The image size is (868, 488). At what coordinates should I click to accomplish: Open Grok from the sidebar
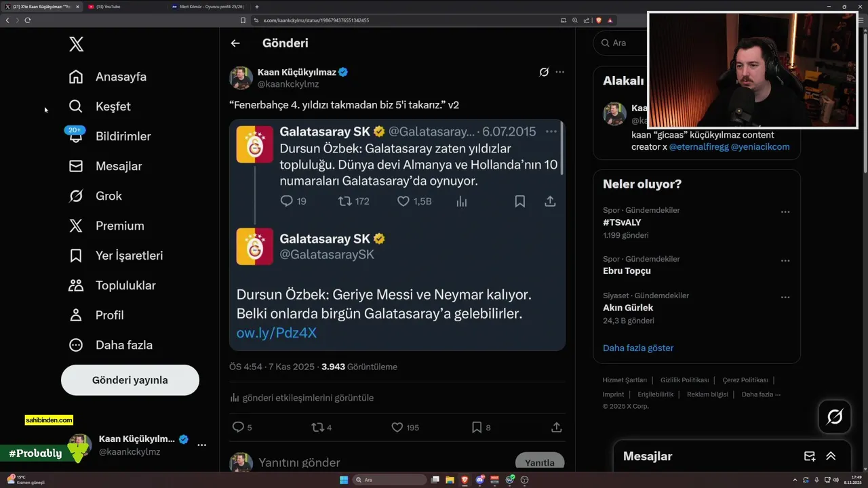95,196
